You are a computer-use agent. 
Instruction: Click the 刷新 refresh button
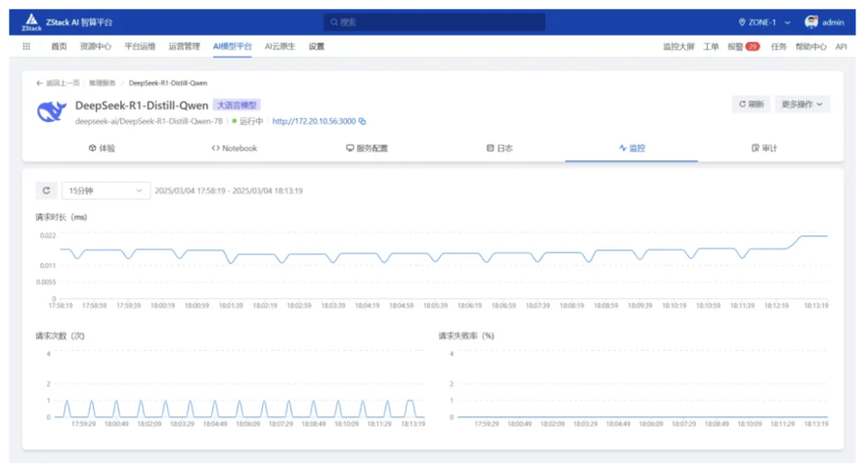751,104
